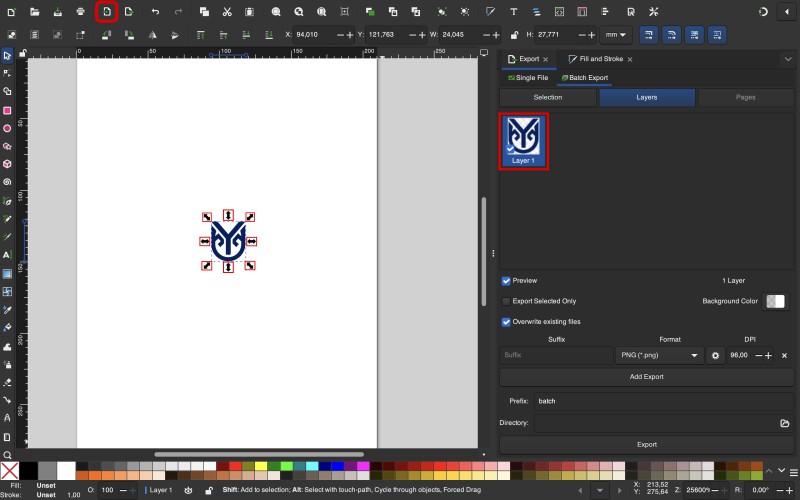The image size is (800, 500).
Task: Open the mm units dropdown
Action: click(616, 35)
